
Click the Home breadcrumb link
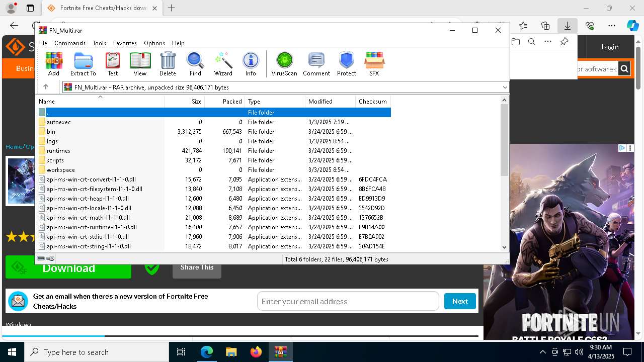point(14,147)
